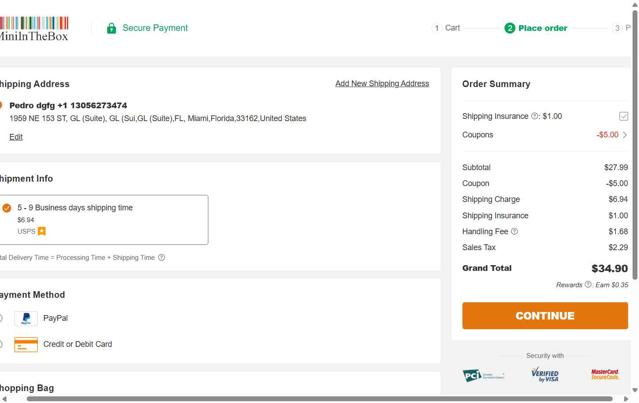Click the Shipping Insurance help question icon
The width and height of the screenshot is (639, 403).
point(534,116)
